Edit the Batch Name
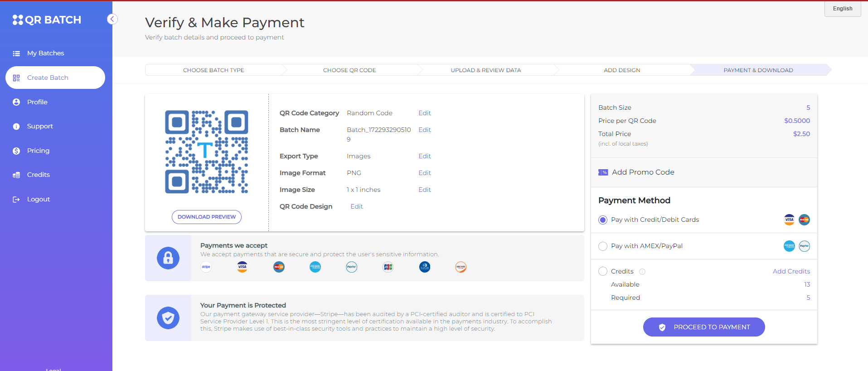The width and height of the screenshot is (868, 371). [x=425, y=130]
